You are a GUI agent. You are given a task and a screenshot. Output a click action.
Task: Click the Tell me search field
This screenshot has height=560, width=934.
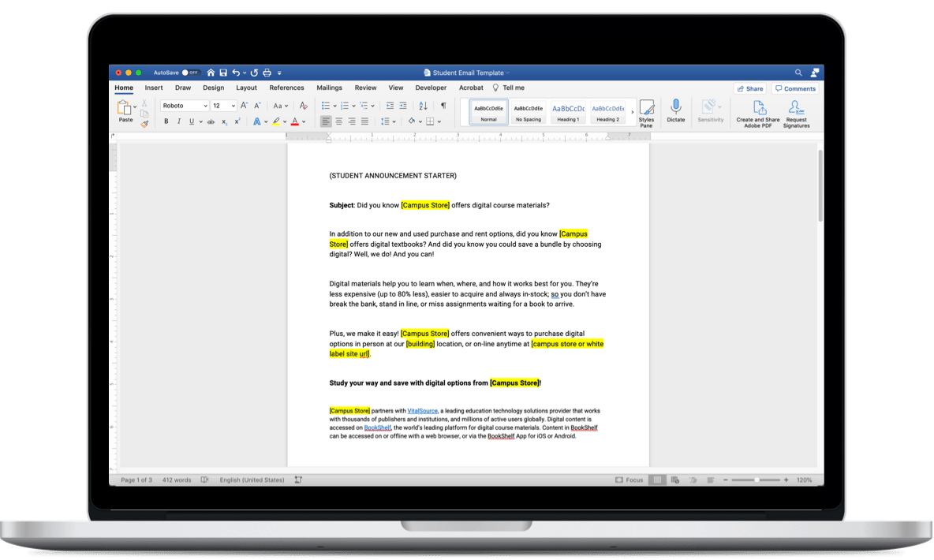(x=508, y=88)
